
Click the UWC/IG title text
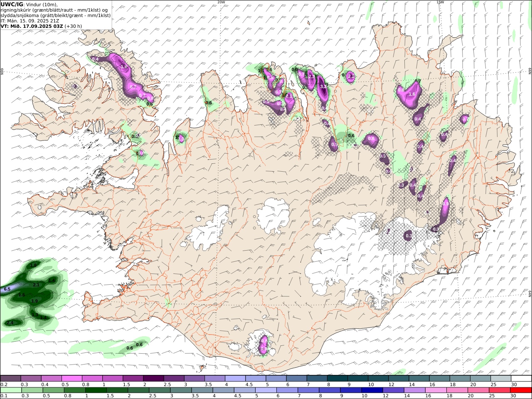[x=12, y=4]
